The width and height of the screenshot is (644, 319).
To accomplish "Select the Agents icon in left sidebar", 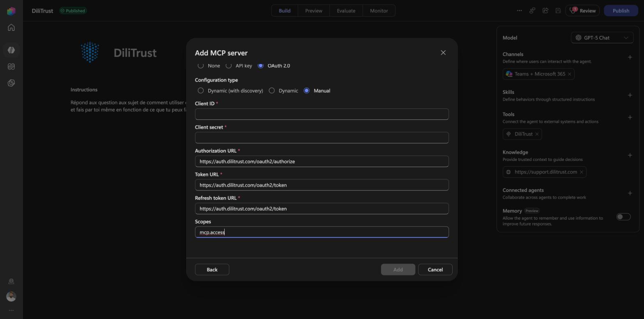I will point(11,50).
